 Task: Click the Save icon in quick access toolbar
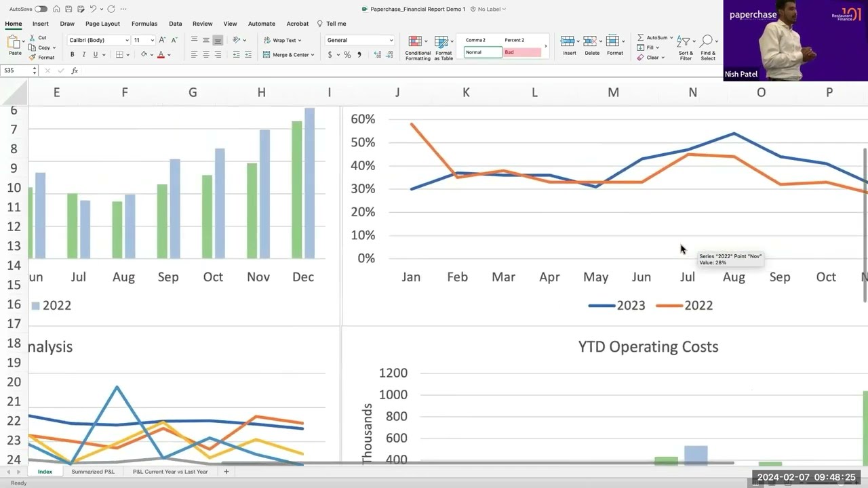tap(68, 9)
